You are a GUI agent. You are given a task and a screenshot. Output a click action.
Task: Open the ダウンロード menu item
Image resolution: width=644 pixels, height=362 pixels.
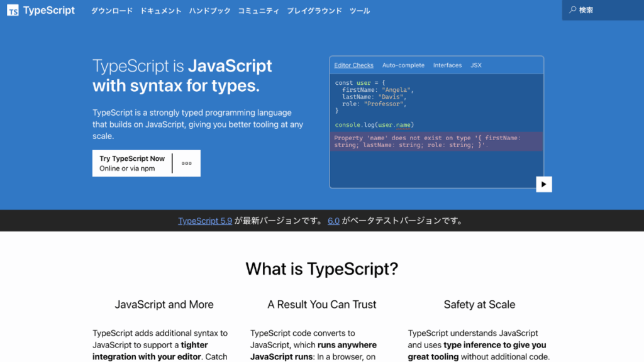[x=111, y=10]
